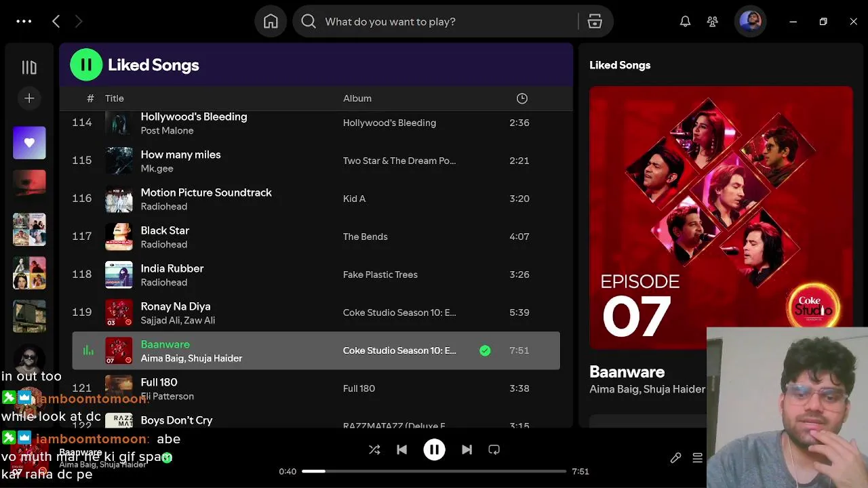Select Black Star song title

click(x=165, y=230)
